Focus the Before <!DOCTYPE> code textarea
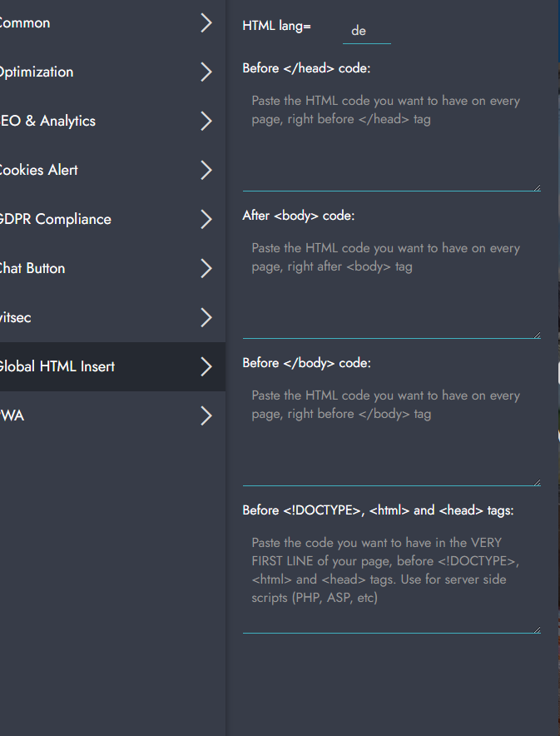This screenshot has height=736, width=560. tap(391, 579)
